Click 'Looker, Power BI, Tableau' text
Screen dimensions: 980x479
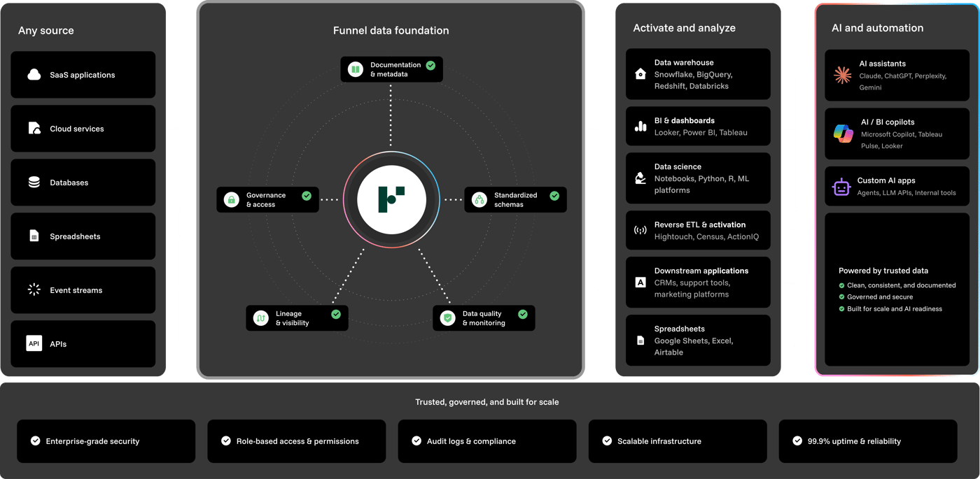701,132
